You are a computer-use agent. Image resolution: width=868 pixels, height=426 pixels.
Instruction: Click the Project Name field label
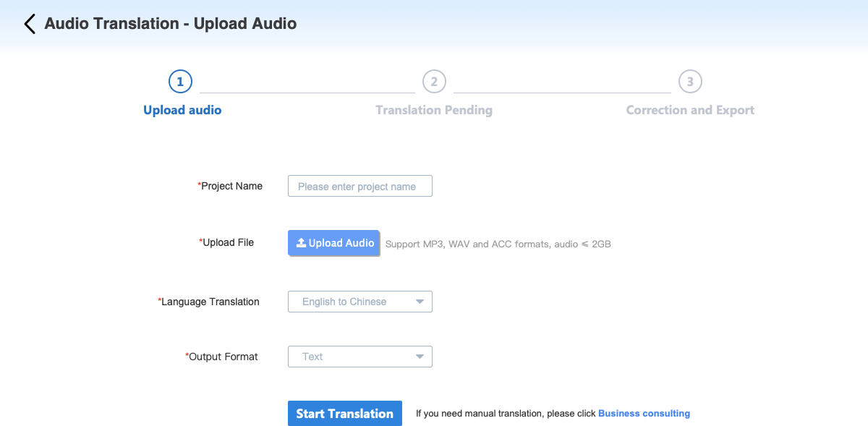click(x=230, y=186)
